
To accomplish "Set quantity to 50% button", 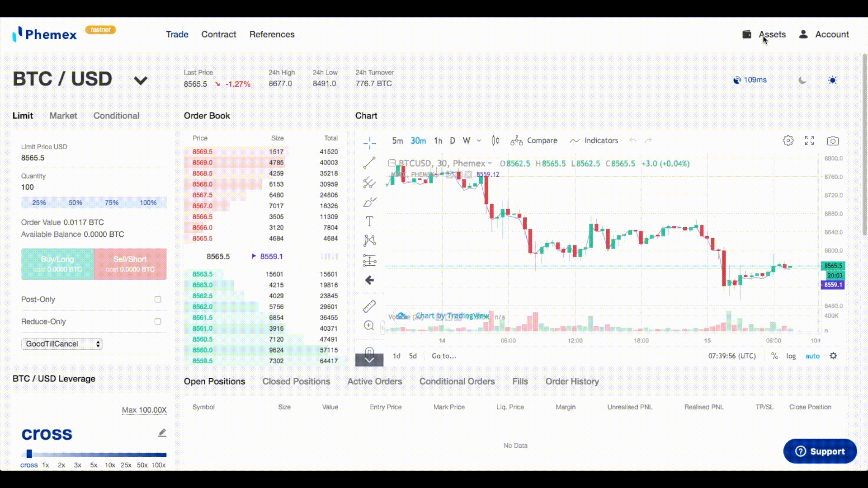I will tap(75, 202).
